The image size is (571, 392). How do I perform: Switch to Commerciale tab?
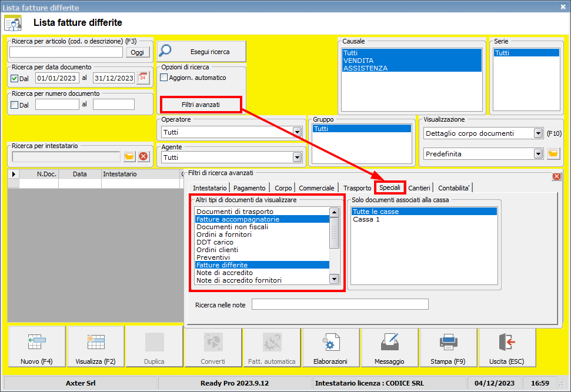pos(316,188)
